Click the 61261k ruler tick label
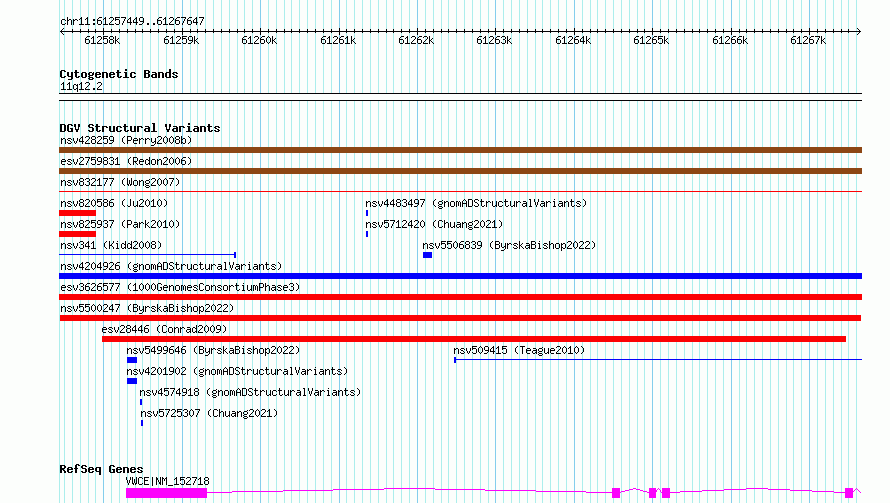The width and height of the screenshot is (890, 503). [x=338, y=40]
